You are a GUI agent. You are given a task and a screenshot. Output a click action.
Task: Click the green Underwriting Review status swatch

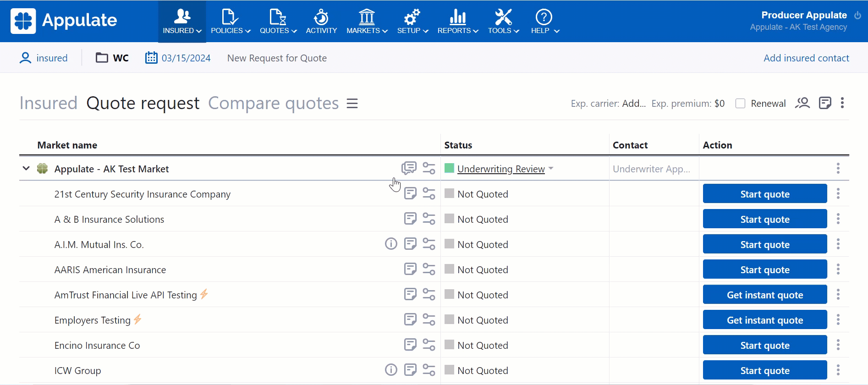[x=449, y=168]
